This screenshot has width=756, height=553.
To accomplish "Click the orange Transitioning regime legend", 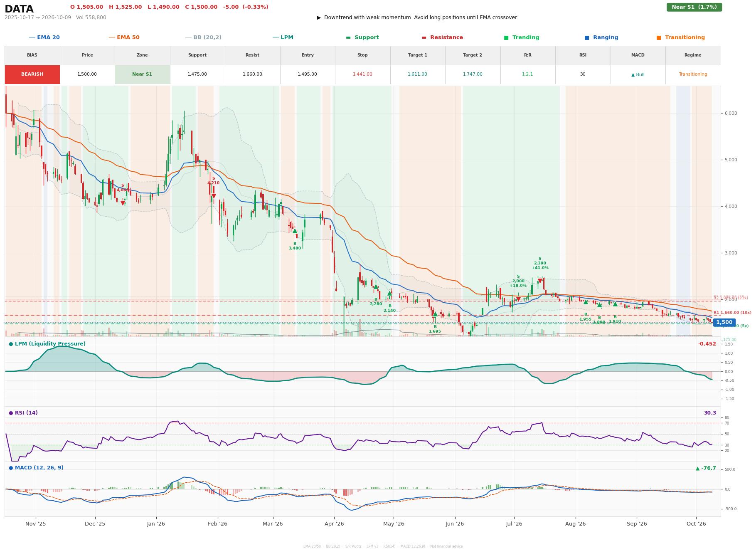I will point(681,37).
